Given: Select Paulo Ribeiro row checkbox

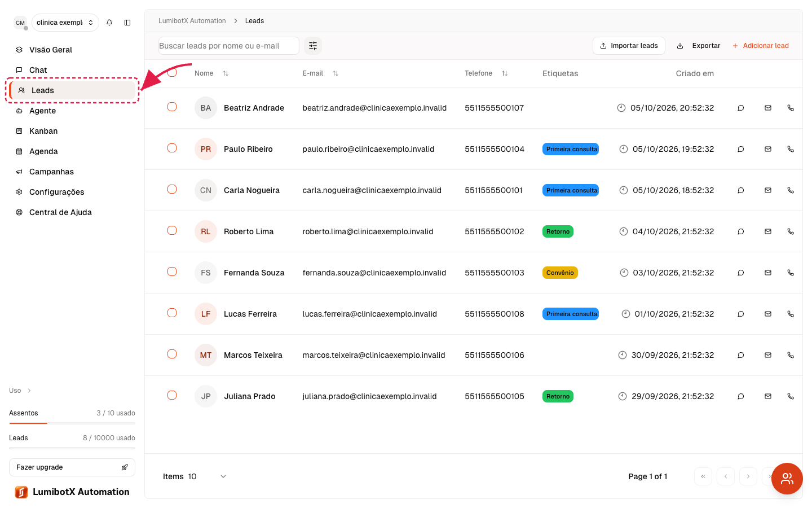Looking at the screenshot, I should [172, 148].
